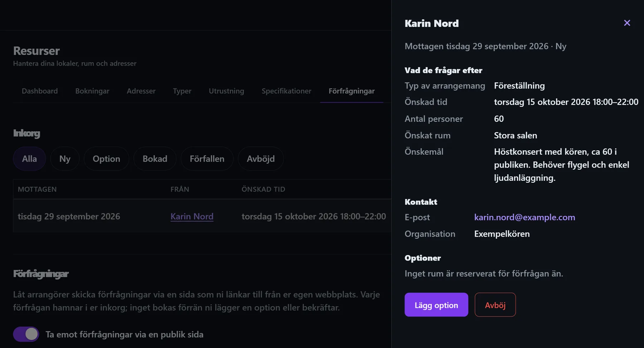The width and height of the screenshot is (644, 348).
Task: Show only Avböjd requests
Action: tap(261, 159)
